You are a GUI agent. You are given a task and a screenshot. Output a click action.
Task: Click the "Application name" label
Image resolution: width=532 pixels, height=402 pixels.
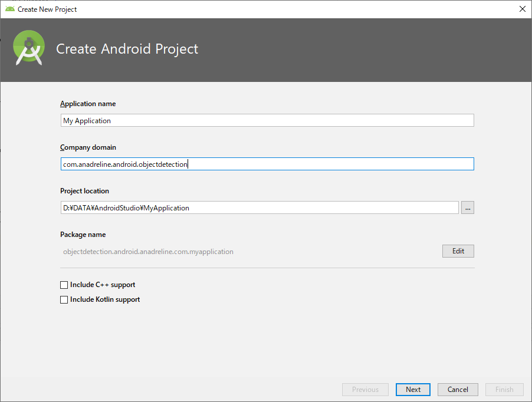coord(88,104)
